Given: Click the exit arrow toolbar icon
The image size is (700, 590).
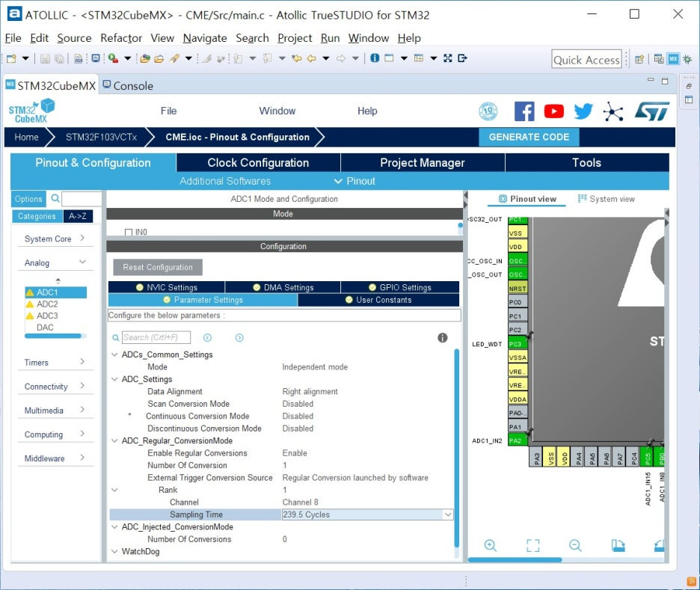Looking at the screenshot, I should (462, 58).
